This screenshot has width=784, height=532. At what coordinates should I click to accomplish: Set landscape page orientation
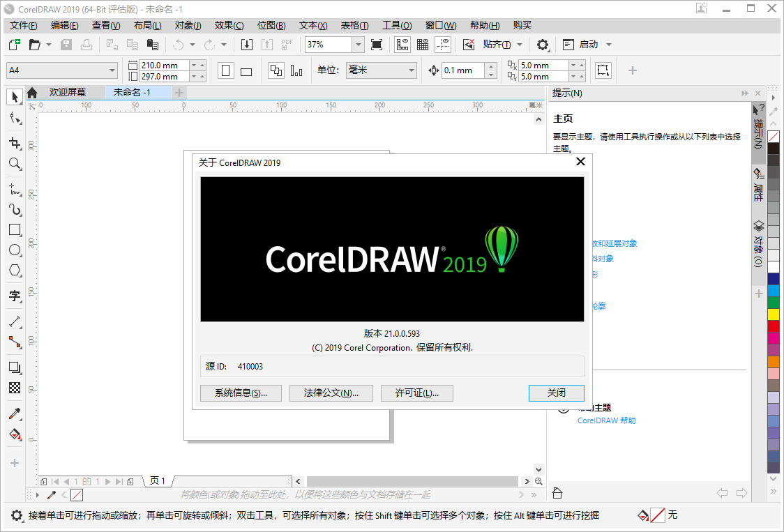[246, 70]
